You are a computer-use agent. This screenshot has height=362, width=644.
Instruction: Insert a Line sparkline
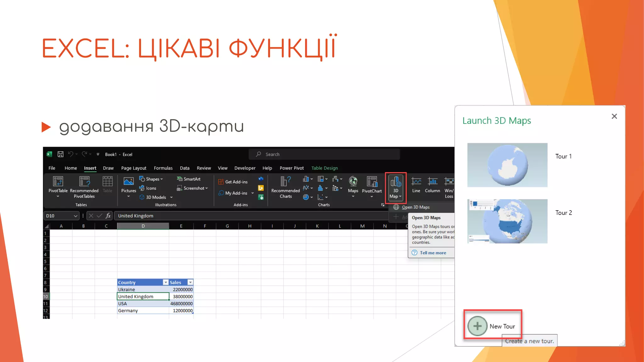(416, 185)
